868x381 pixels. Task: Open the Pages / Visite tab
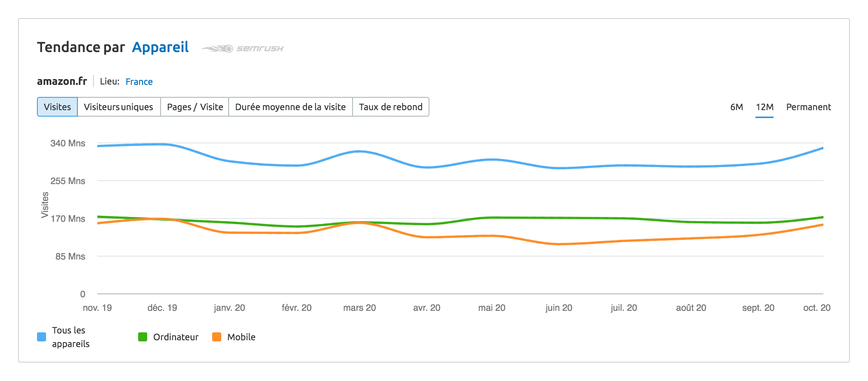pyautogui.click(x=195, y=107)
